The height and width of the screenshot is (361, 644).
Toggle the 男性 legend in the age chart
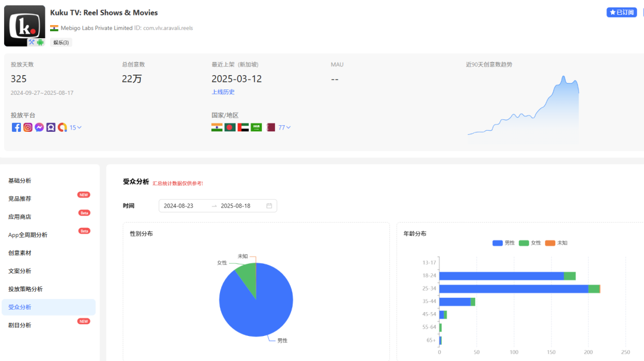tap(503, 243)
